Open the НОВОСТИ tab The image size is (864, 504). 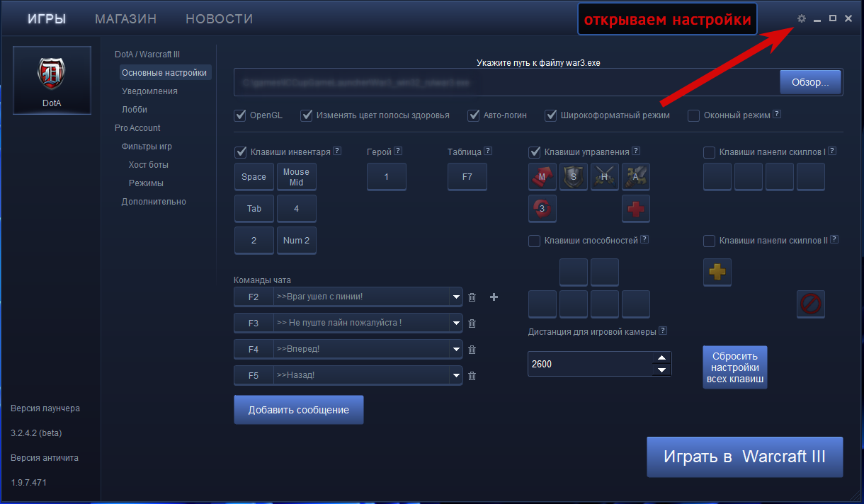point(220,19)
